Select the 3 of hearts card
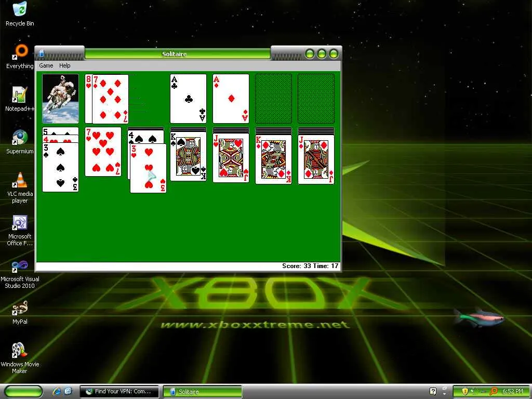The image size is (532, 399). click(x=148, y=168)
